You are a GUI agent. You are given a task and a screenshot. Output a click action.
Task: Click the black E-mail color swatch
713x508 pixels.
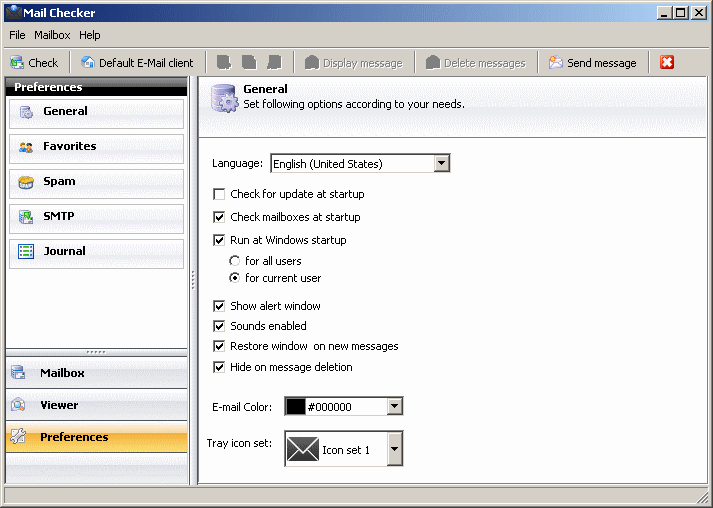[296, 406]
